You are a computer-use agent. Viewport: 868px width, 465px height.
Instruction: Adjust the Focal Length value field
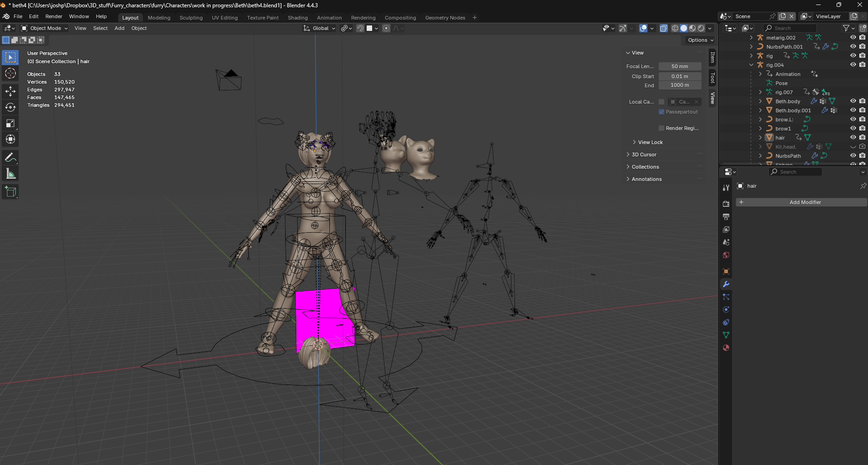[680, 66]
